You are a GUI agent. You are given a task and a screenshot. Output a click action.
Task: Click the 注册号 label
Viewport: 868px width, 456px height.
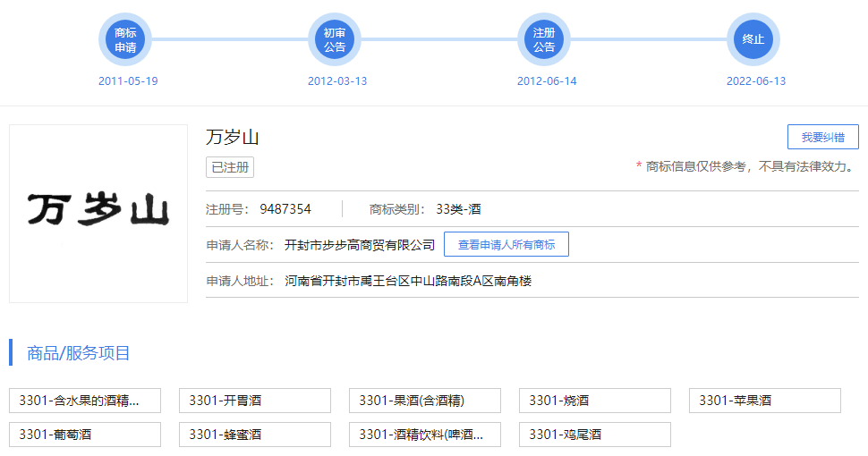pyautogui.click(x=227, y=209)
